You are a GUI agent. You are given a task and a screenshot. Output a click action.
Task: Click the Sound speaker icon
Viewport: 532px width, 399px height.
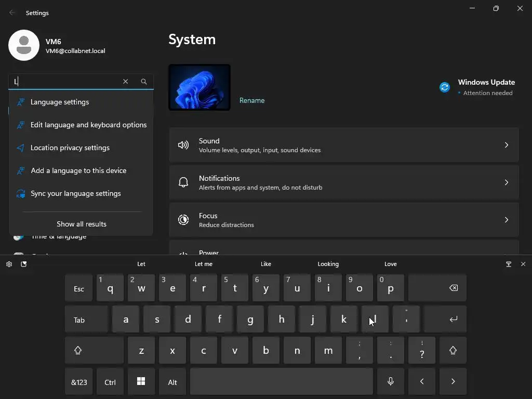pyautogui.click(x=183, y=145)
